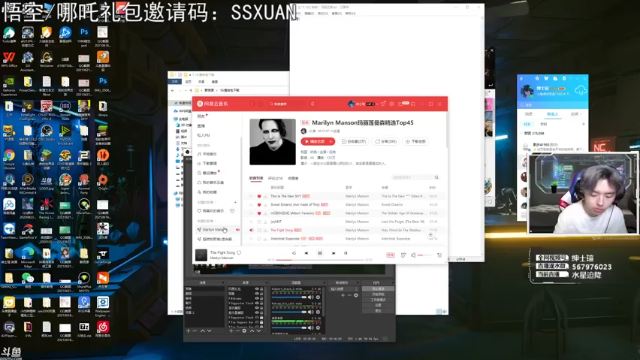This screenshot has width=640, height=360.
Task: Toggle play mode icon left of previous track
Action: click(294, 253)
